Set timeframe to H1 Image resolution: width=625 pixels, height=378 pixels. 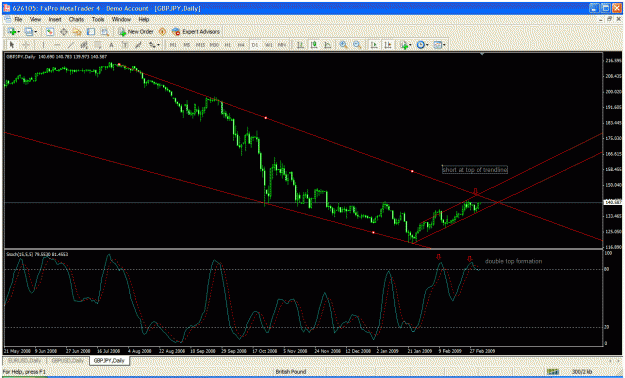tap(228, 45)
